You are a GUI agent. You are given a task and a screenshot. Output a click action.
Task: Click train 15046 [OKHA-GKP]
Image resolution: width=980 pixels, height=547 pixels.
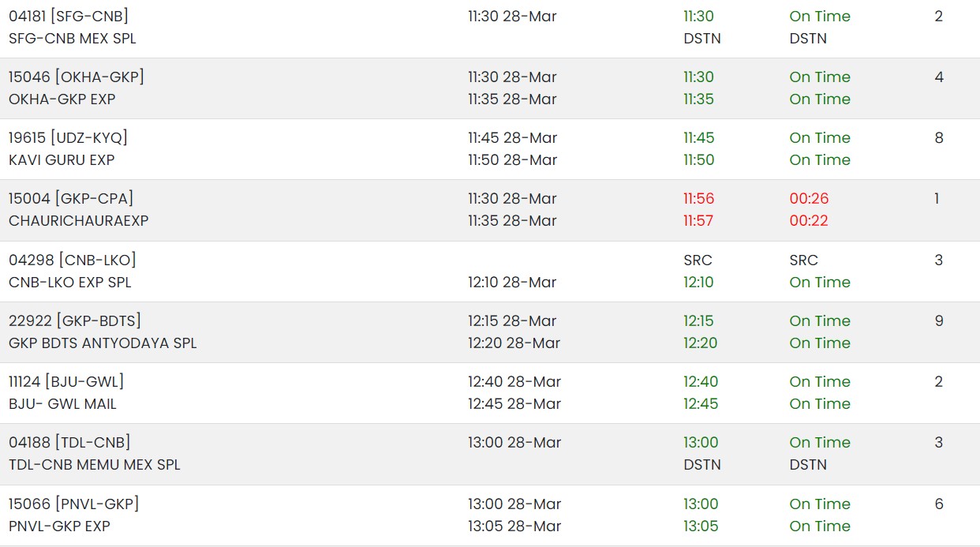(77, 77)
